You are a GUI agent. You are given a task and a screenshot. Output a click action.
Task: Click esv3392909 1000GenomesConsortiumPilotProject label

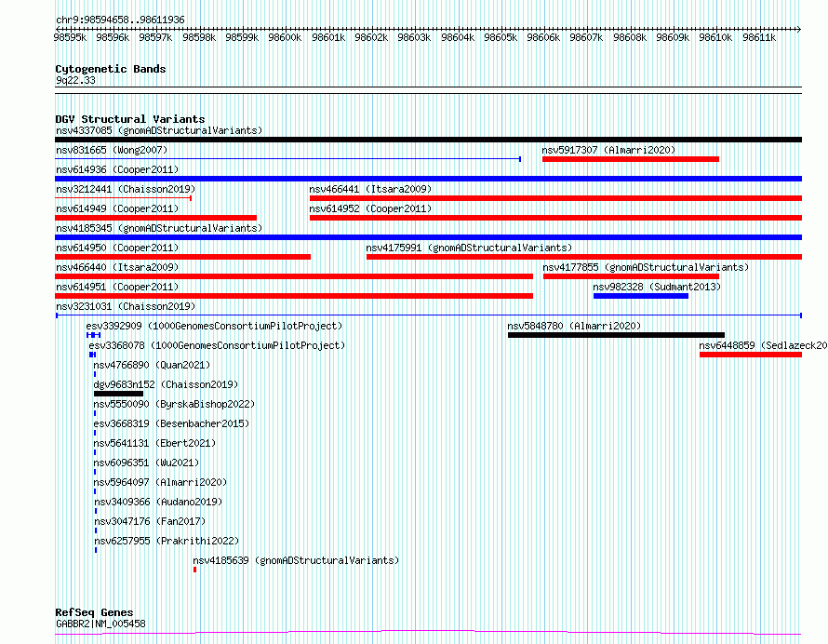pyautogui.click(x=214, y=326)
